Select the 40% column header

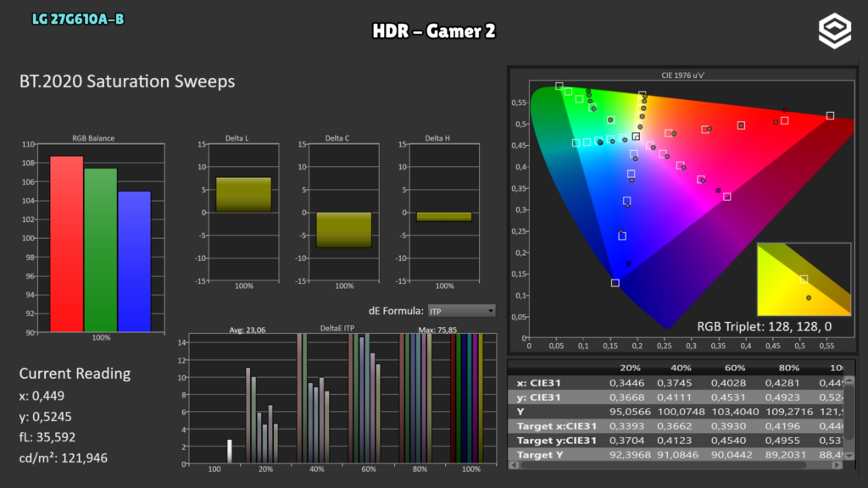click(681, 368)
